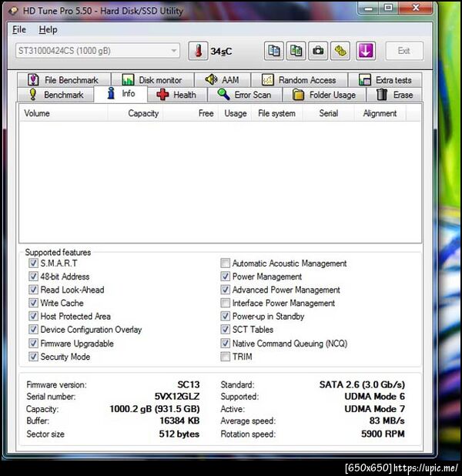Toggle Host Protected Area checkbox

pyautogui.click(x=33, y=317)
